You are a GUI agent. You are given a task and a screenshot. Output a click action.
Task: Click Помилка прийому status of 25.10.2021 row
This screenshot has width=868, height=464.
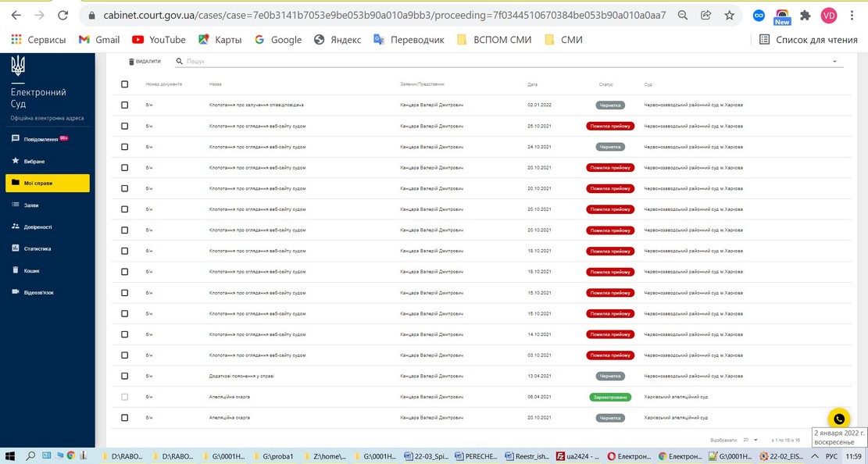(610, 127)
